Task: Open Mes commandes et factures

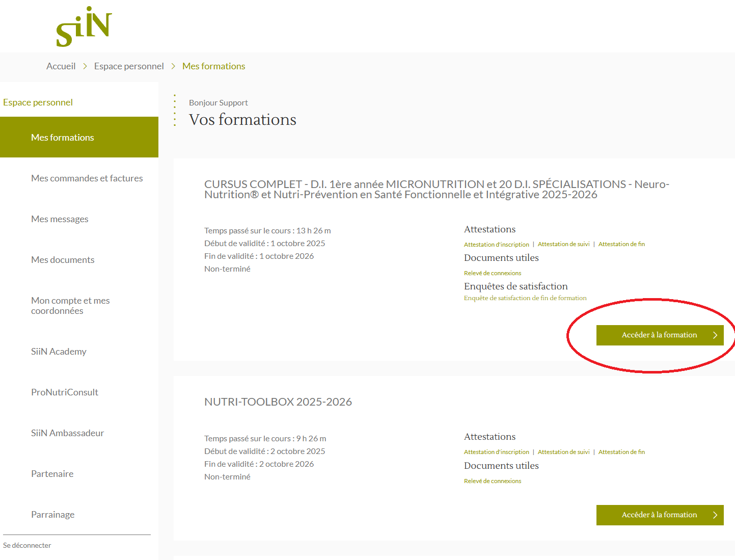Action: pos(87,178)
